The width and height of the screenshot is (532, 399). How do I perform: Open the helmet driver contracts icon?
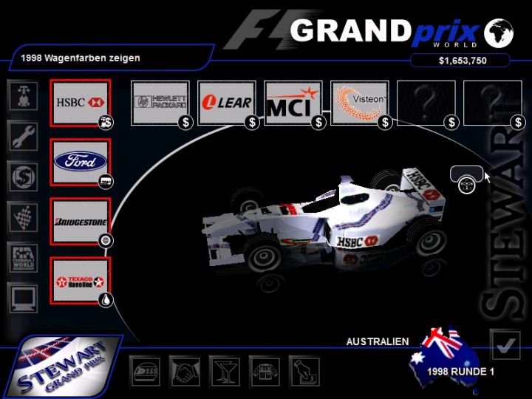(145, 369)
